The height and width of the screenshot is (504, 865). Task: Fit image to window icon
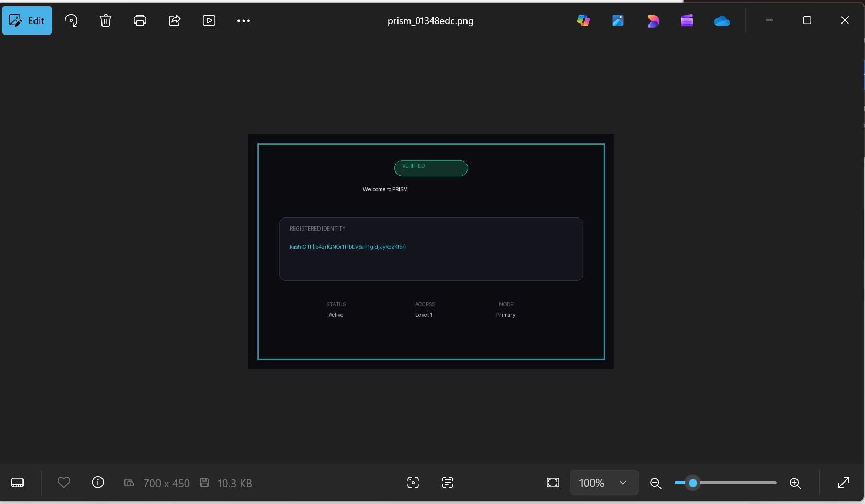pyautogui.click(x=553, y=483)
